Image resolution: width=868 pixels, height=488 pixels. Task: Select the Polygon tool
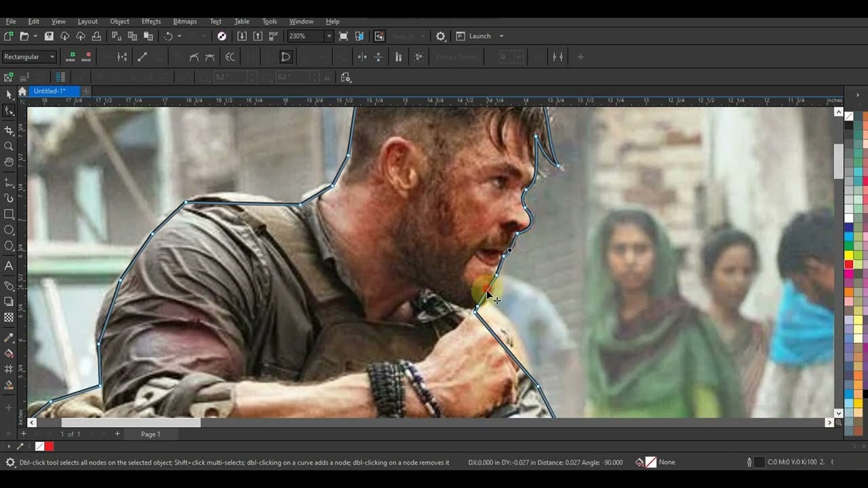(x=9, y=246)
